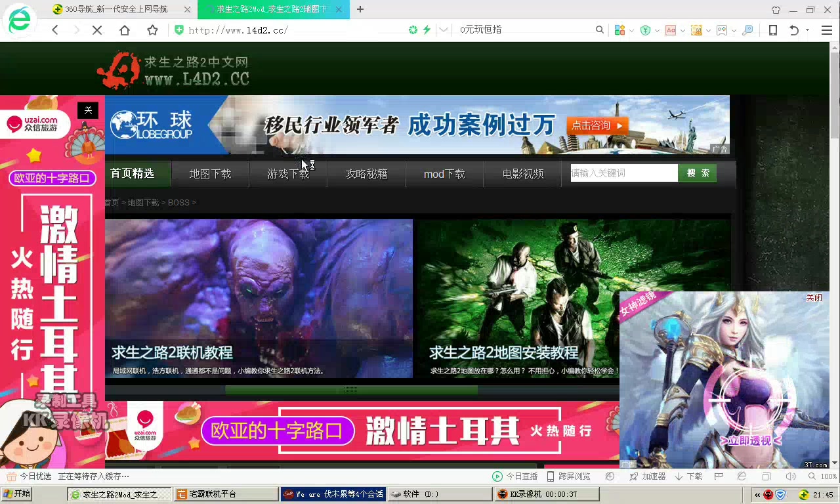The image size is (840, 504).
Task: Open mod下载 navigation item
Action: point(444,174)
